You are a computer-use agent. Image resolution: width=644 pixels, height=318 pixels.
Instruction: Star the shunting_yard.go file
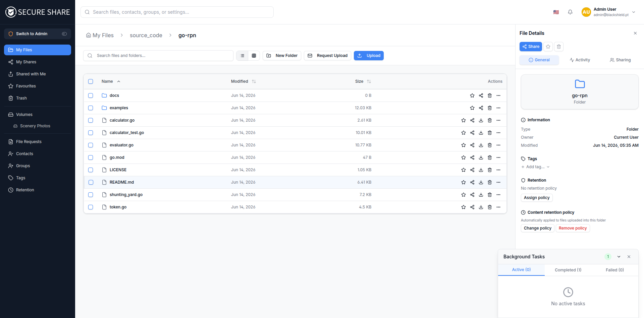(464, 195)
